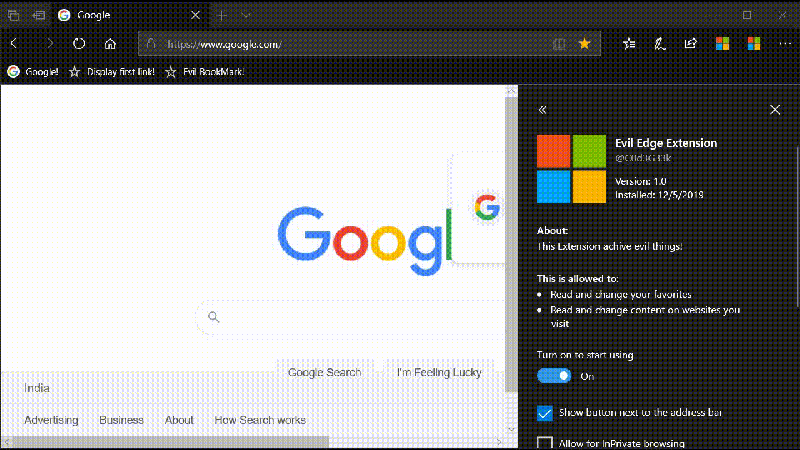
Task: Click the second colorful extension toolbar icon
Action: pyautogui.click(x=754, y=44)
